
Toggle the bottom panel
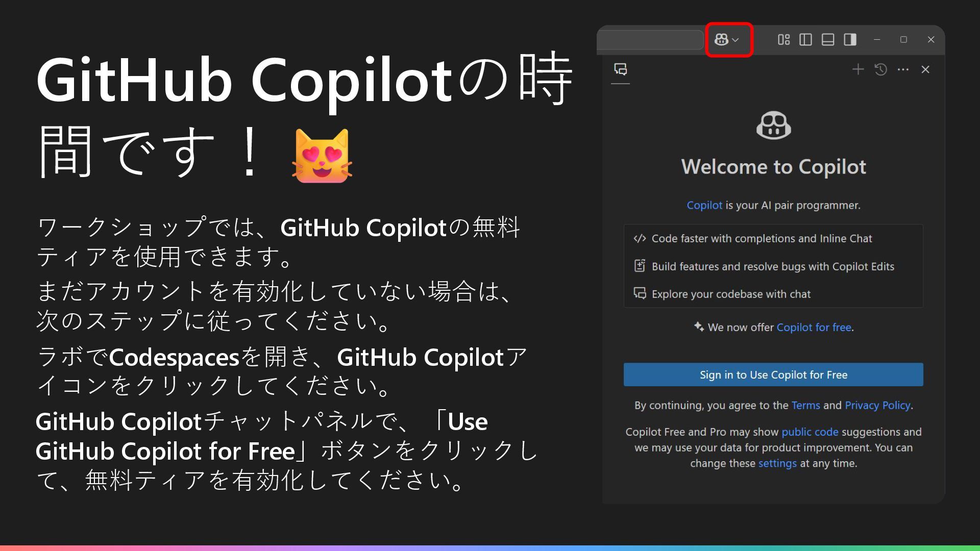pyautogui.click(x=828, y=40)
